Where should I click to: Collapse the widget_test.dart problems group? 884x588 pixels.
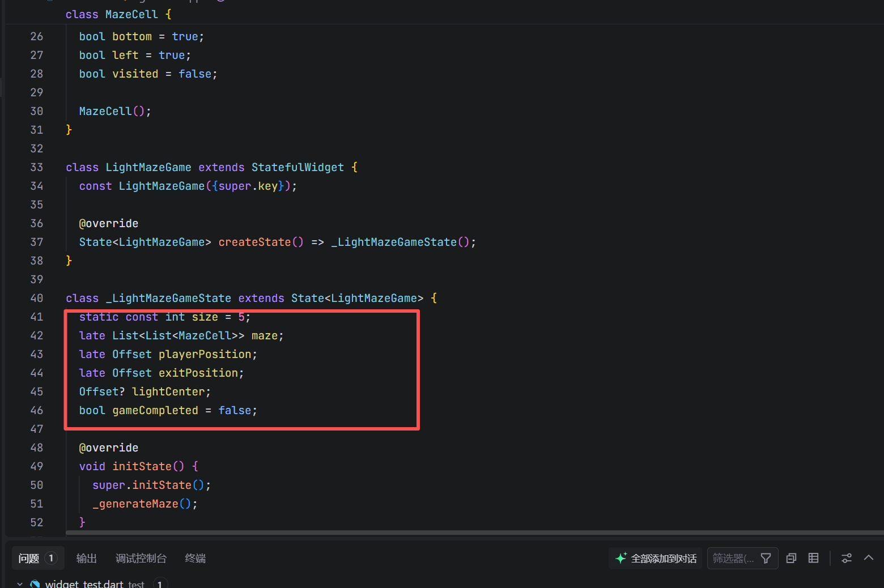point(20,584)
